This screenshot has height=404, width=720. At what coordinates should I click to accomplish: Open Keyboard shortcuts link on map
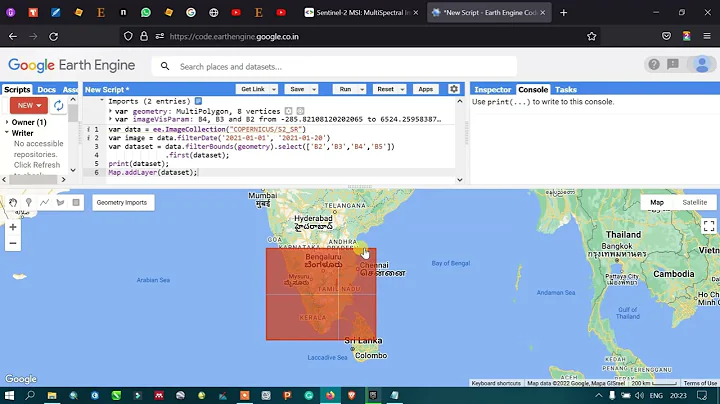pyautogui.click(x=496, y=383)
